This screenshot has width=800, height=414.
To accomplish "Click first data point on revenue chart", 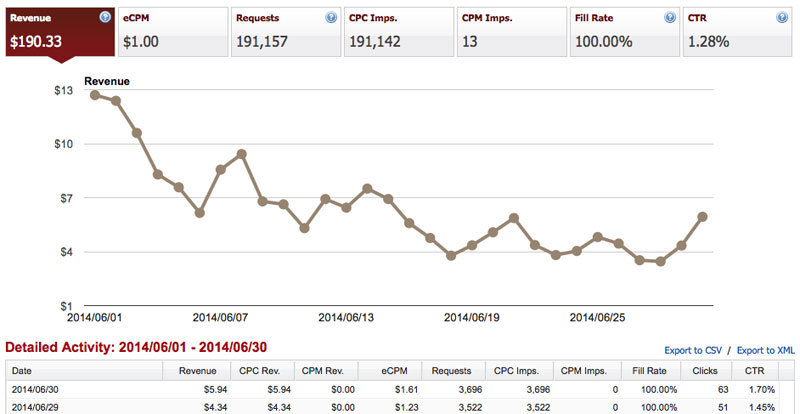I will (95, 95).
